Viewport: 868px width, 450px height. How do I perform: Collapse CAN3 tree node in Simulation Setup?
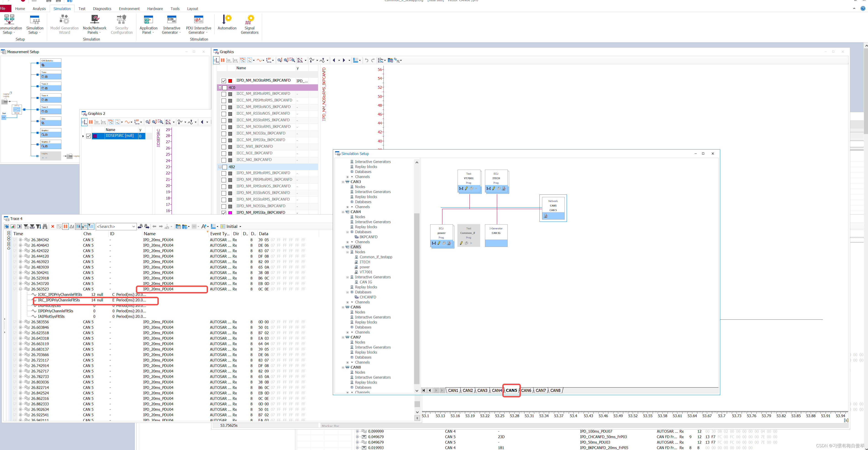(x=343, y=182)
